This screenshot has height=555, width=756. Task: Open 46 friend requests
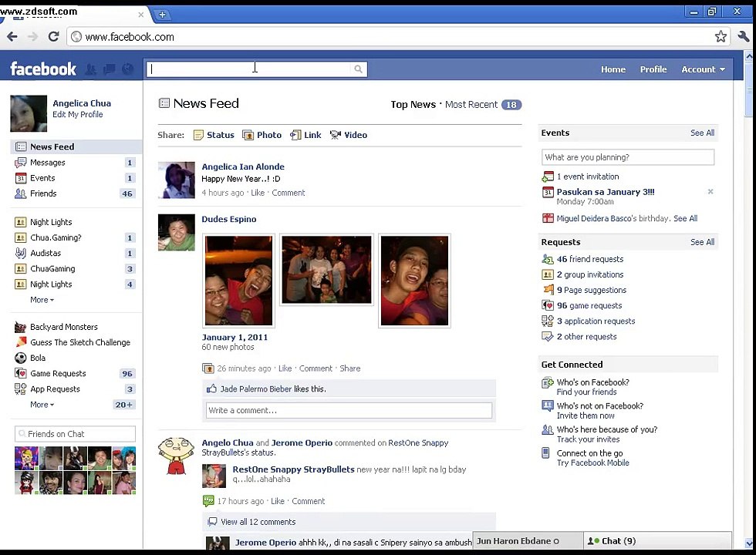(589, 259)
